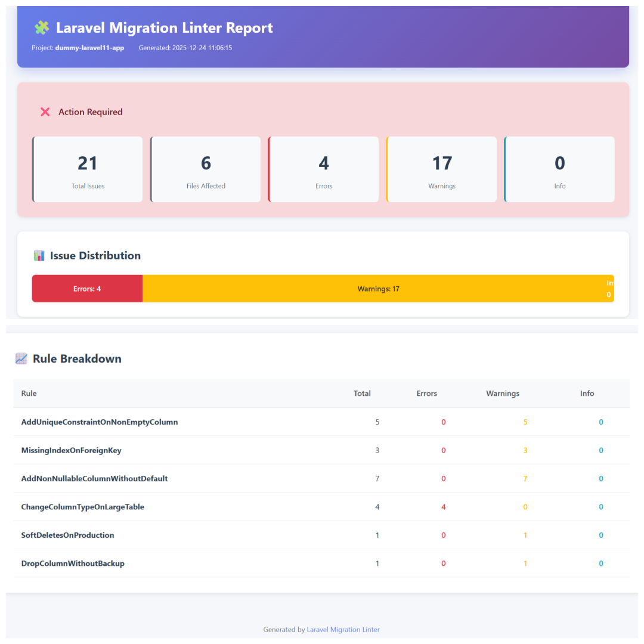The width and height of the screenshot is (644, 644).
Task: Click the Warnings column header in table
Action: (503, 394)
